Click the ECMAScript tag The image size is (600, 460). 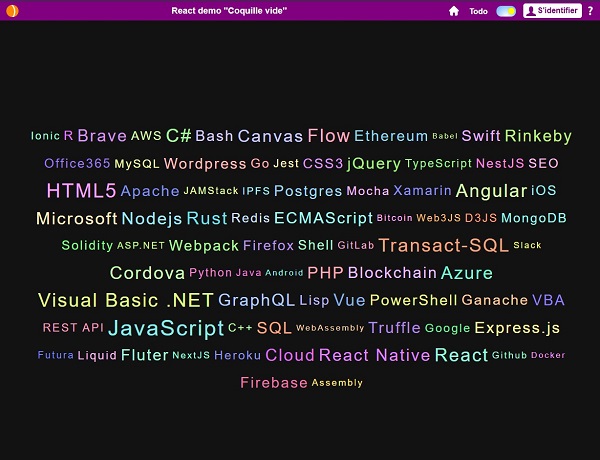click(x=323, y=218)
